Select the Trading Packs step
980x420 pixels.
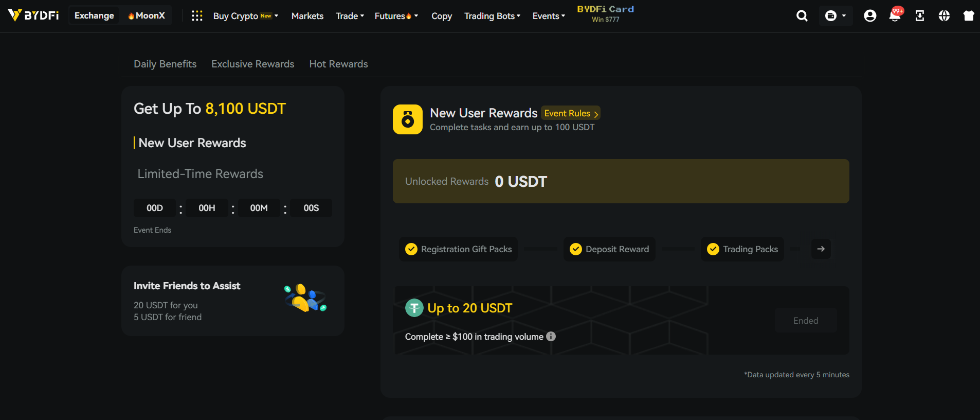[742, 249]
